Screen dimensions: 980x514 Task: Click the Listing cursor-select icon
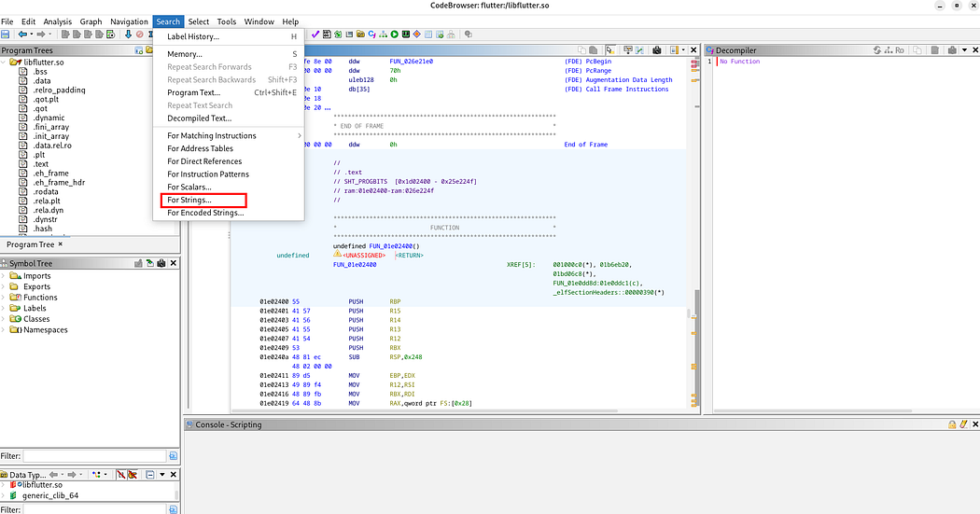pos(610,50)
